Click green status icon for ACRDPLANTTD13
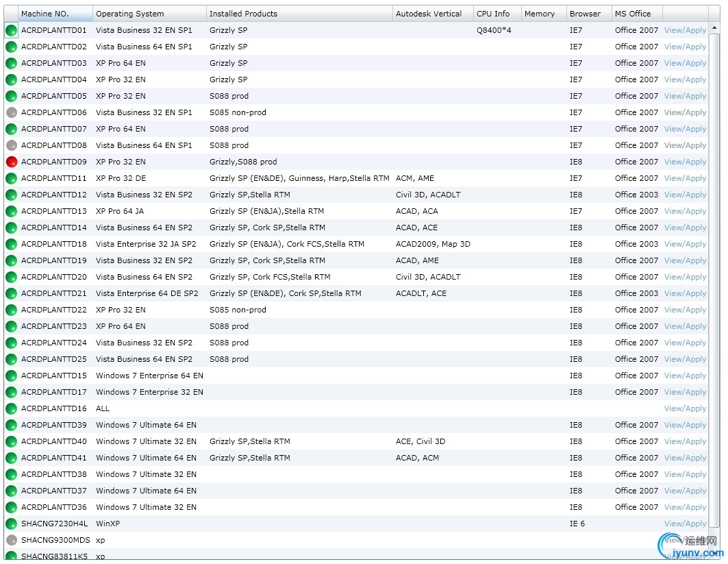 click(x=11, y=211)
